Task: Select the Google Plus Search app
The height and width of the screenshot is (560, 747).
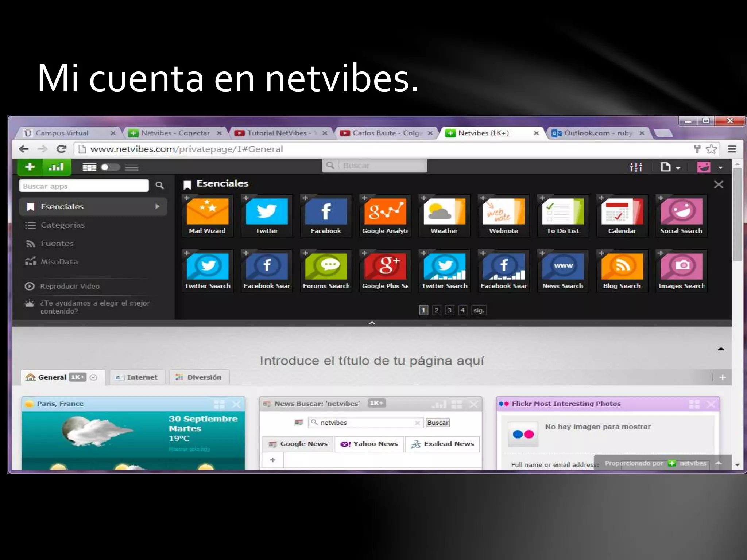Action: click(x=385, y=271)
